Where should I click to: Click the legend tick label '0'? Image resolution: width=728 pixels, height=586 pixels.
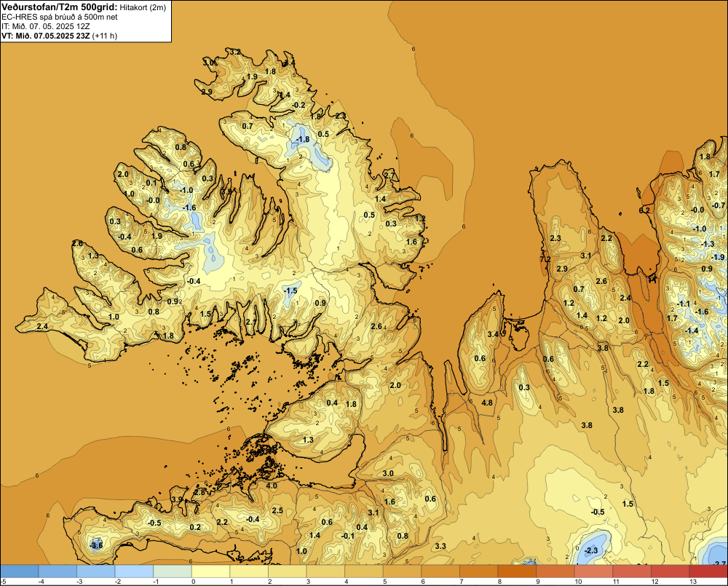(x=193, y=582)
